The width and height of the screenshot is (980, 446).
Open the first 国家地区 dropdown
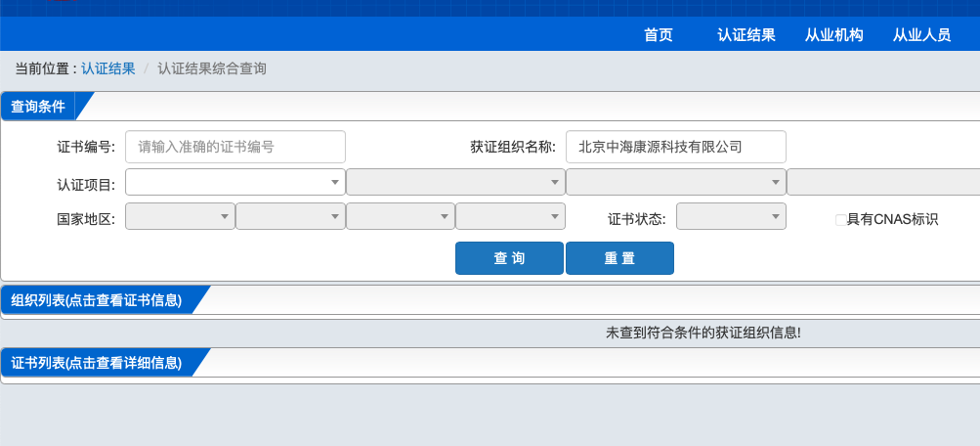[x=181, y=216]
